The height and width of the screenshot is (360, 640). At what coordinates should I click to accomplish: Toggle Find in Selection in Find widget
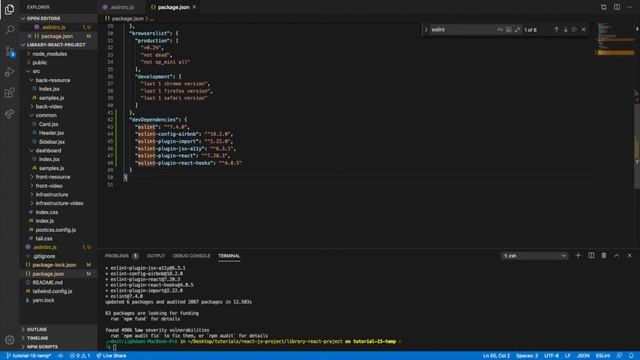tap(574, 29)
